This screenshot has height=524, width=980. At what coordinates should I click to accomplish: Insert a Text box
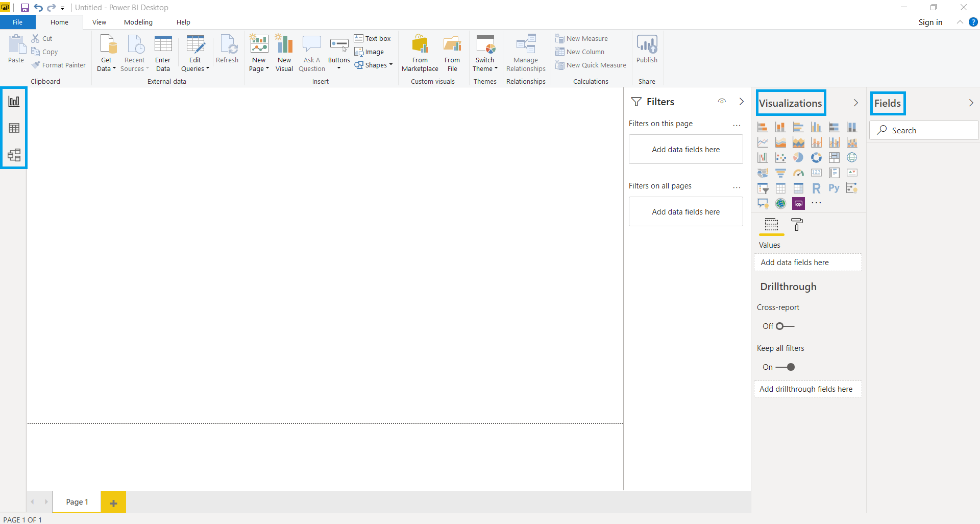tap(373, 39)
